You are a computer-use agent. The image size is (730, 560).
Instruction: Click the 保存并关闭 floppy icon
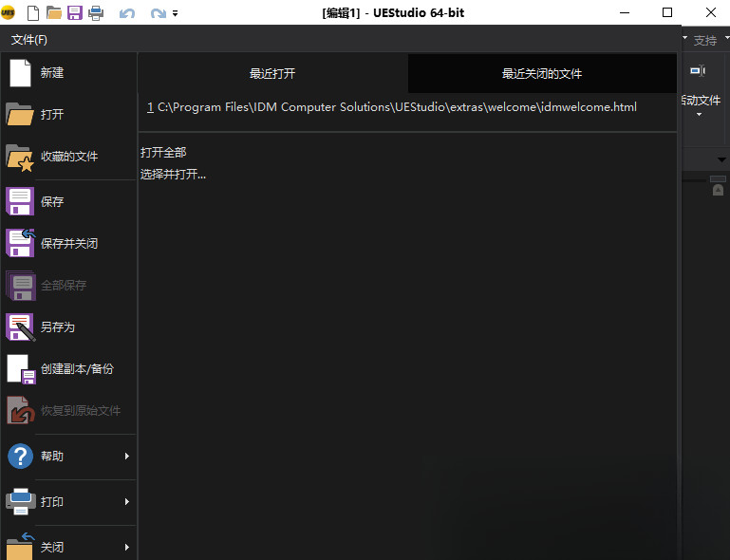21,243
